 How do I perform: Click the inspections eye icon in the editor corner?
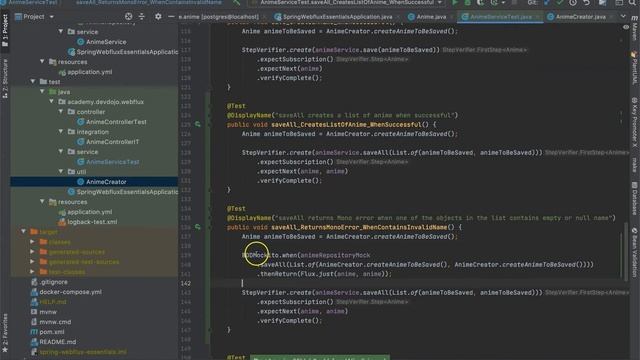626,27
